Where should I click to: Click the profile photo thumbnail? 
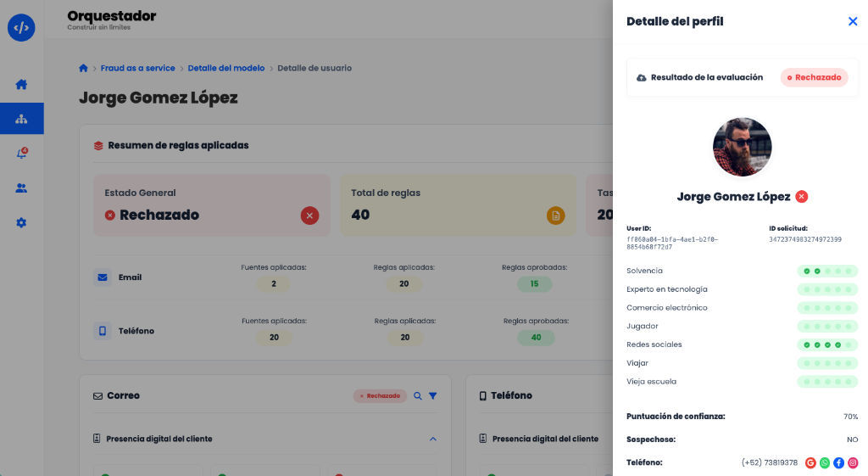tap(742, 147)
